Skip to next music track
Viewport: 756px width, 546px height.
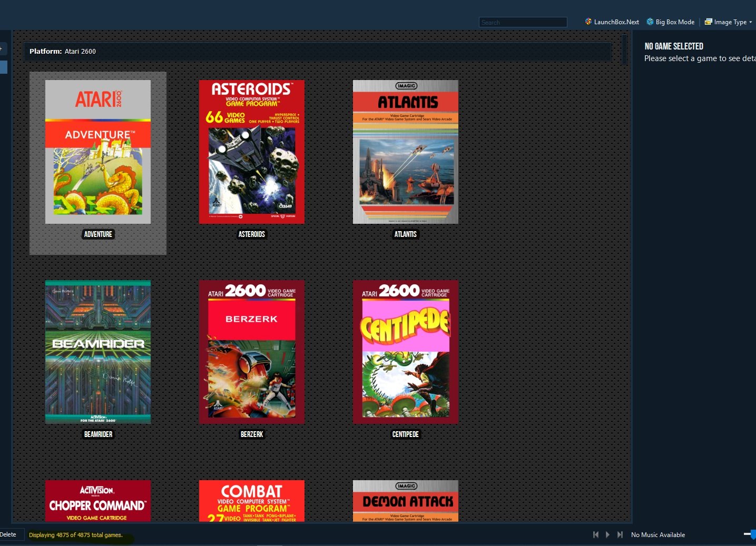point(620,534)
